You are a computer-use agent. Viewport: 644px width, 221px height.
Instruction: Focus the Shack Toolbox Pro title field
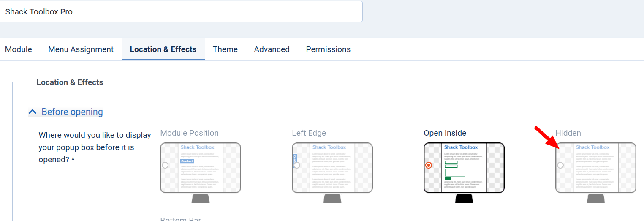(181, 12)
